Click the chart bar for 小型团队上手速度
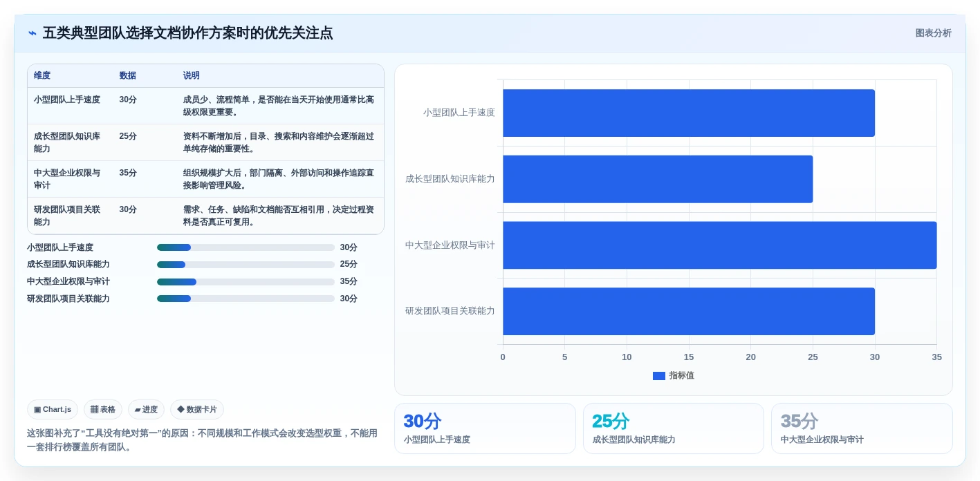Image resolution: width=980 pixels, height=481 pixels. coord(689,113)
